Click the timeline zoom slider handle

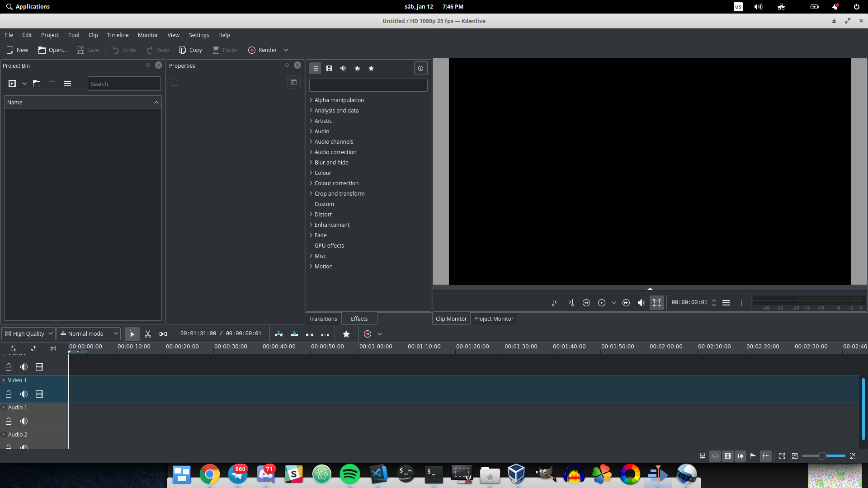pos(822,456)
